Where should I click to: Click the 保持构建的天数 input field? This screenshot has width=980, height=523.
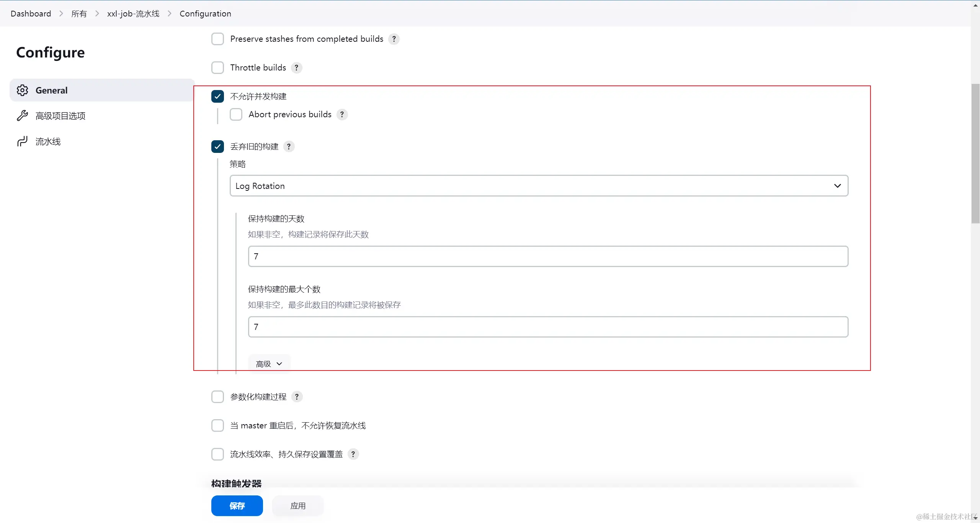coord(548,256)
